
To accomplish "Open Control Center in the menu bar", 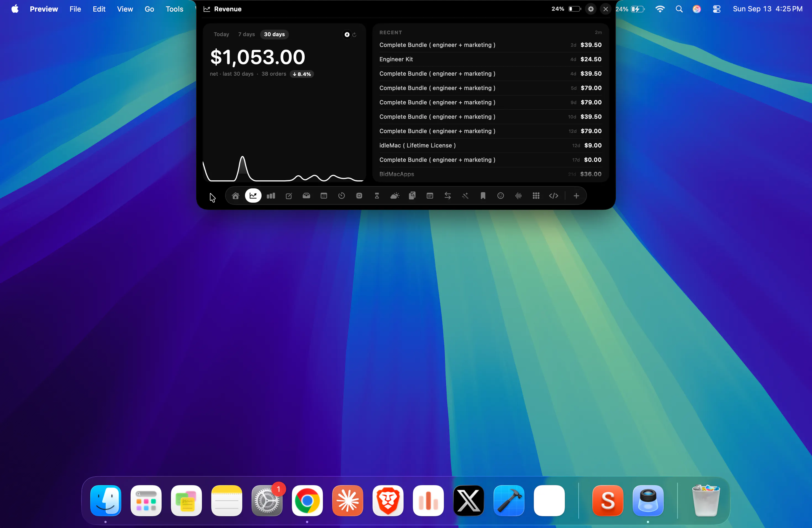I will (x=716, y=9).
